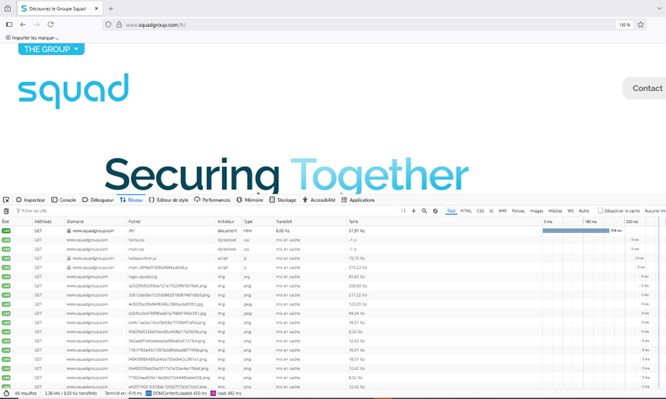This screenshot has width=666, height=399.
Task: Reload the page with the refresh icon
Action: [x=51, y=25]
